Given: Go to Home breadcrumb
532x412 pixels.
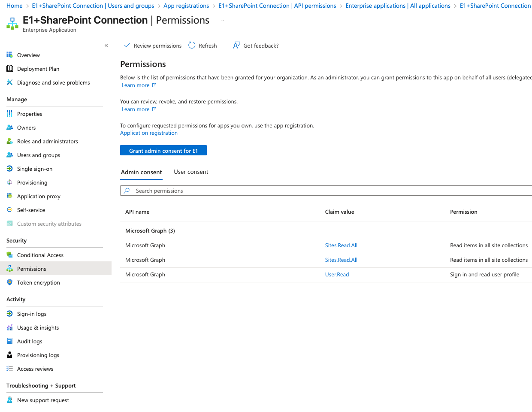Looking at the screenshot, I should [x=15, y=6].
